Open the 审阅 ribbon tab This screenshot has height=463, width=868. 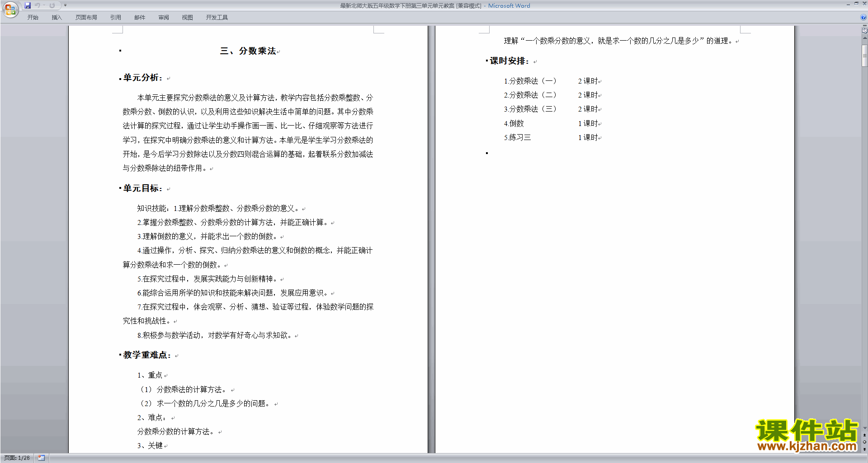164,18
